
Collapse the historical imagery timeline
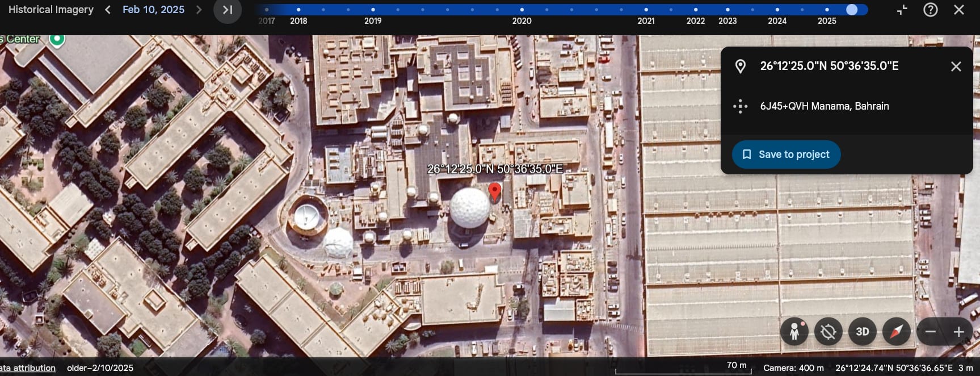[902, 10]
